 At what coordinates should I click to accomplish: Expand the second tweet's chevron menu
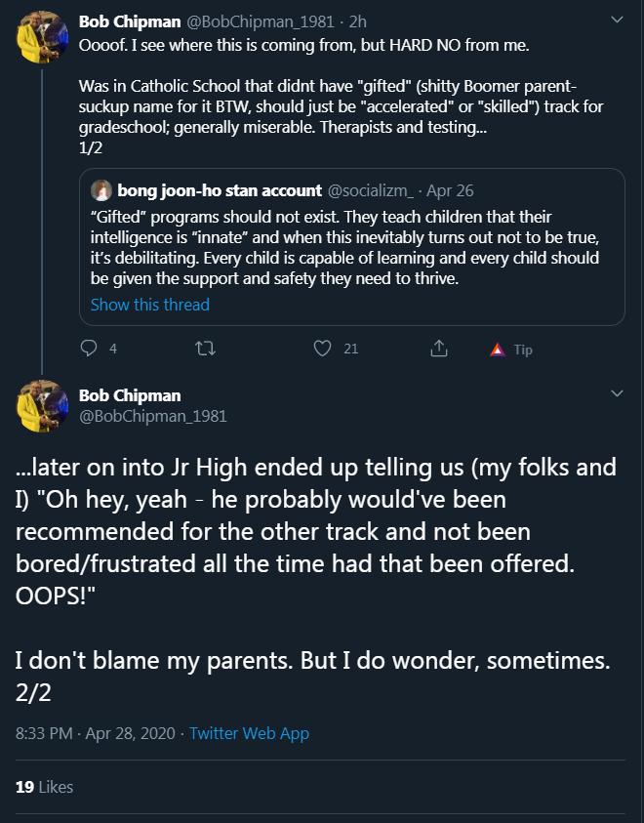[x=618, y=393]
